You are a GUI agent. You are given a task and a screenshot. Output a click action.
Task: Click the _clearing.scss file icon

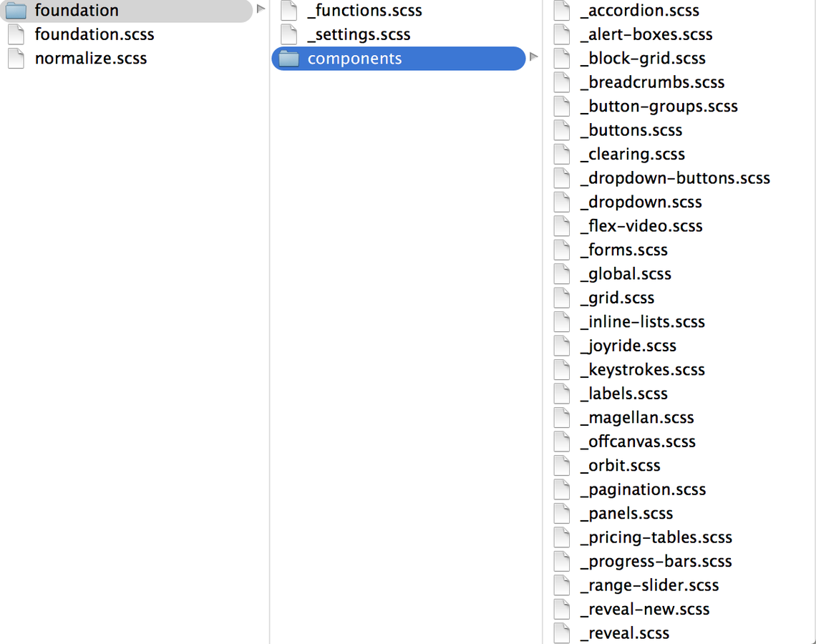[561, 154]
